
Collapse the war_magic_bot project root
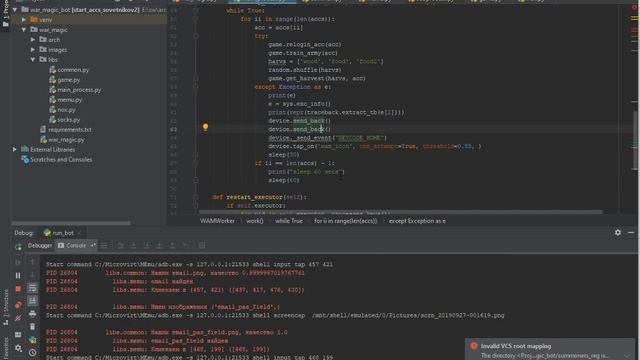(15, 9)
